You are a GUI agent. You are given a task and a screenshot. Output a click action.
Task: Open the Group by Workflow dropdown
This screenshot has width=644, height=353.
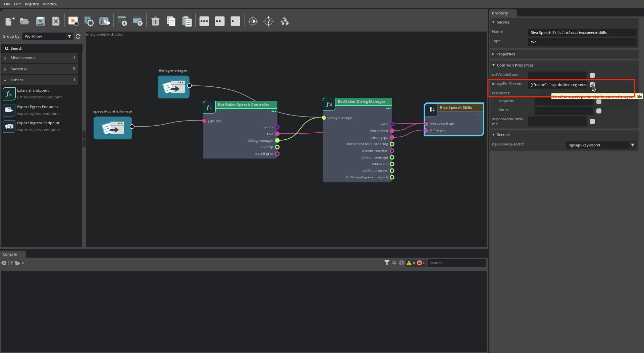coord(47,36)
